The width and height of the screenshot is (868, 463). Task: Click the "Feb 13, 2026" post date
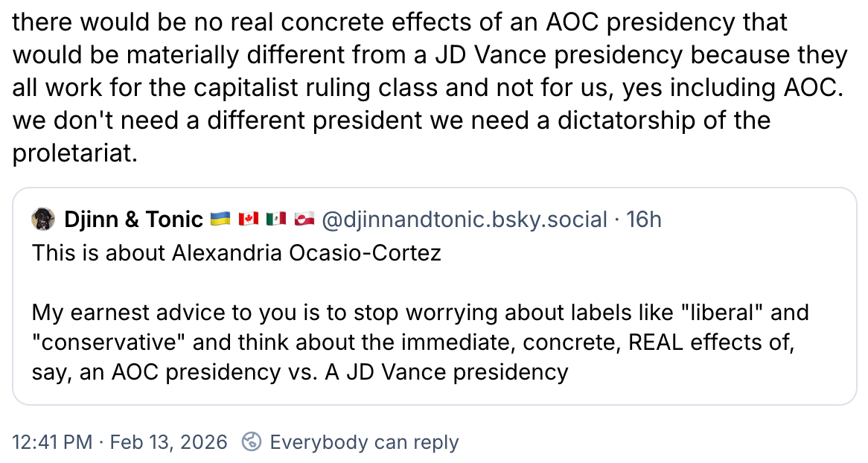[168, 442]
